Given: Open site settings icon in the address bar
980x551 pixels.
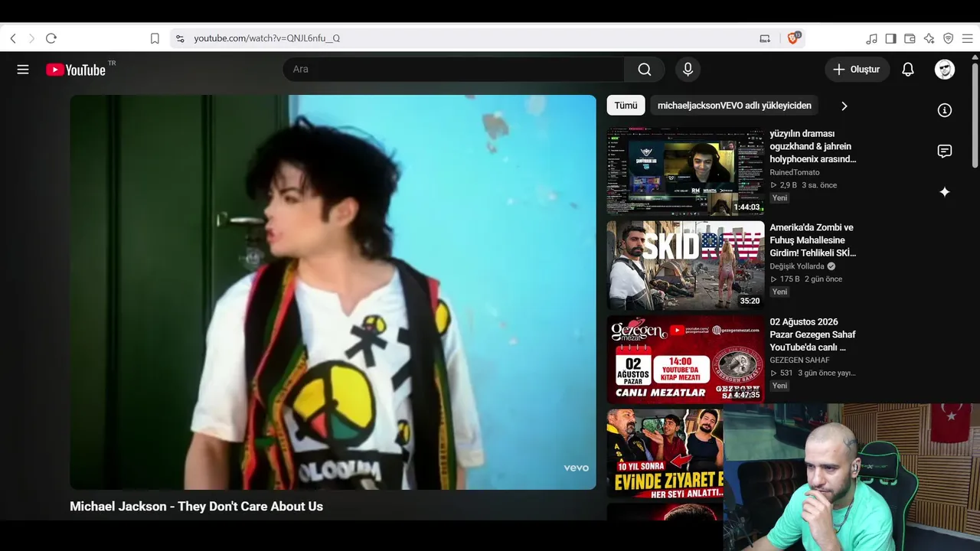Looking at the screenshot, I should (180, 38).
